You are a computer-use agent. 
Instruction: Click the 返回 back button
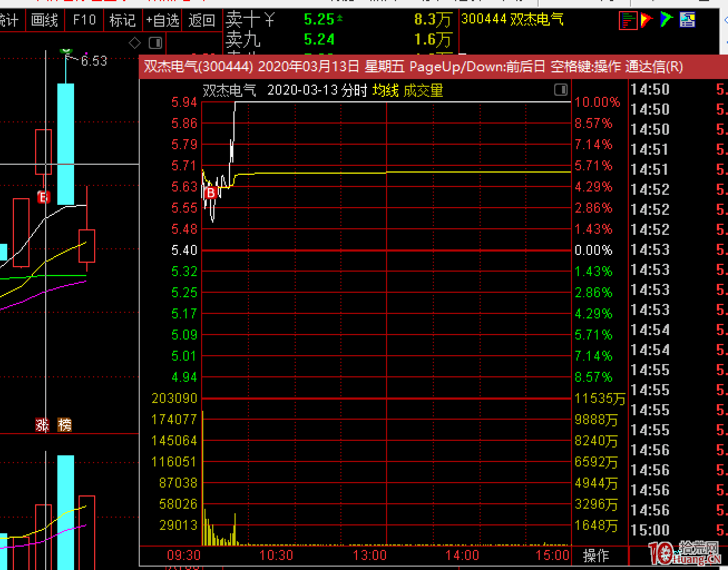[x=202, y=21]
